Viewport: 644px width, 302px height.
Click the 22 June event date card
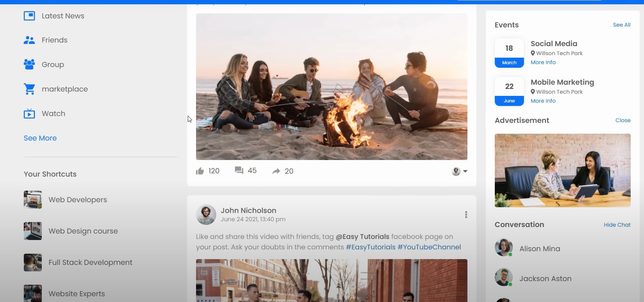point(509,92)
